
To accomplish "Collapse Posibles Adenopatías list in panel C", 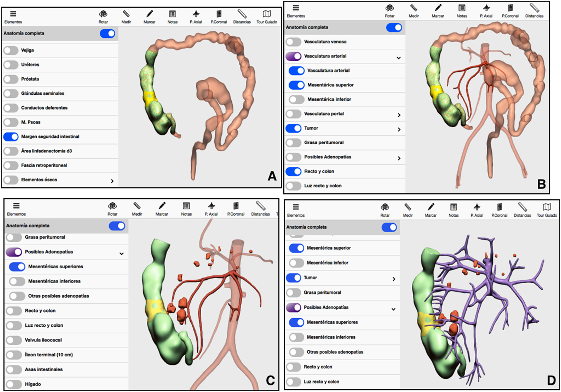I will [121, 254].
